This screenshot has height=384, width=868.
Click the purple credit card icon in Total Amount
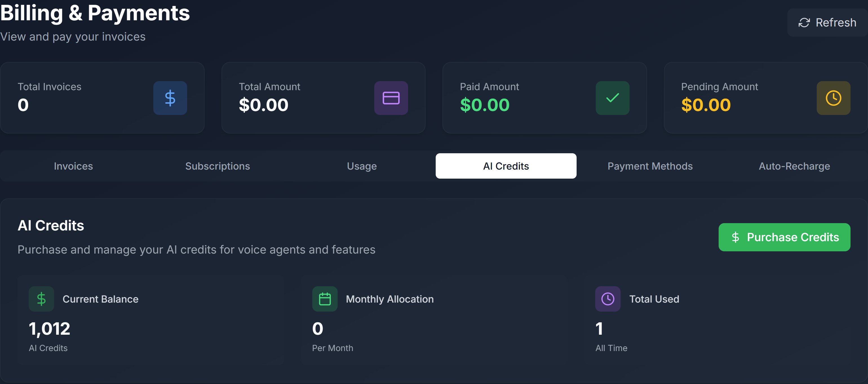pyautogui.click(x=391, y=98)
